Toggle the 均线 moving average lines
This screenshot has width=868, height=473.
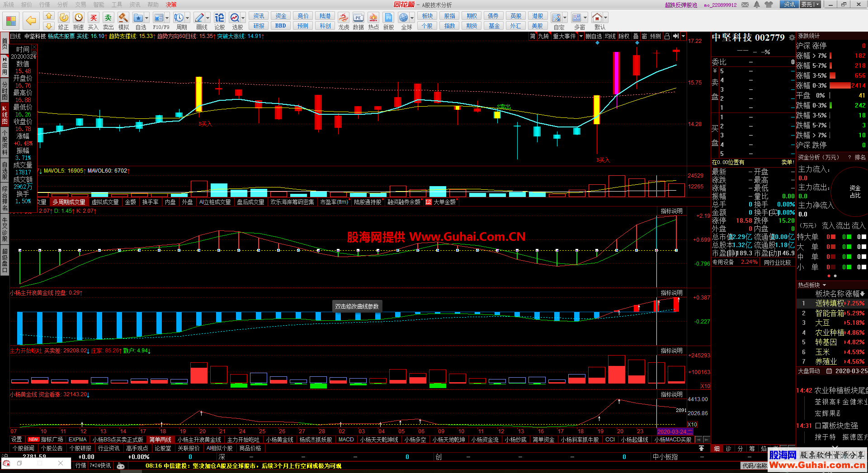tap(610, 36)
